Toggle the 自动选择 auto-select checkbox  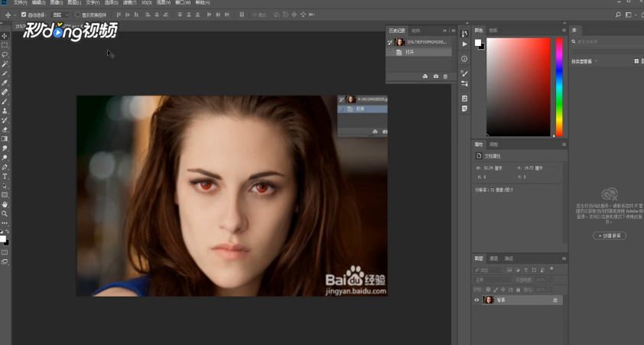[24, 15]
